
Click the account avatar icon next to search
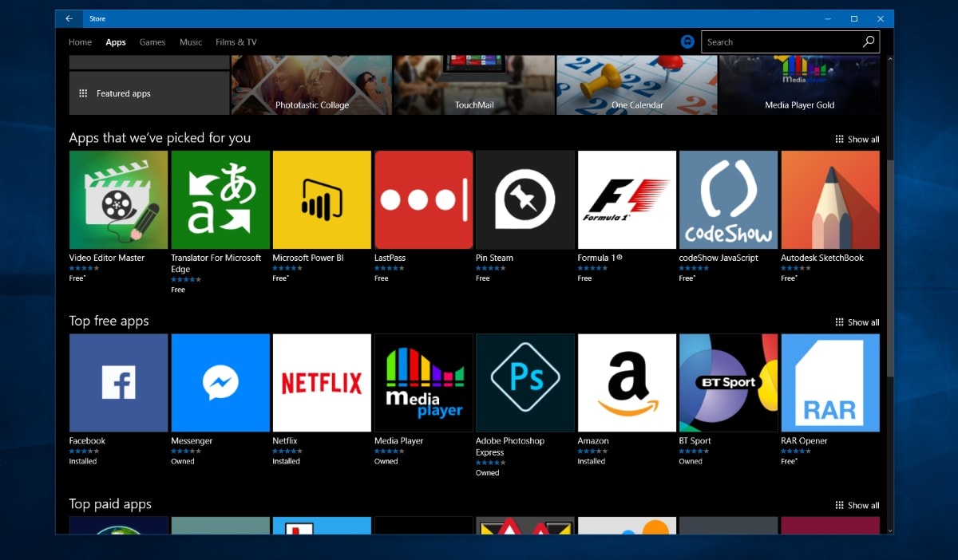point(687,41)
